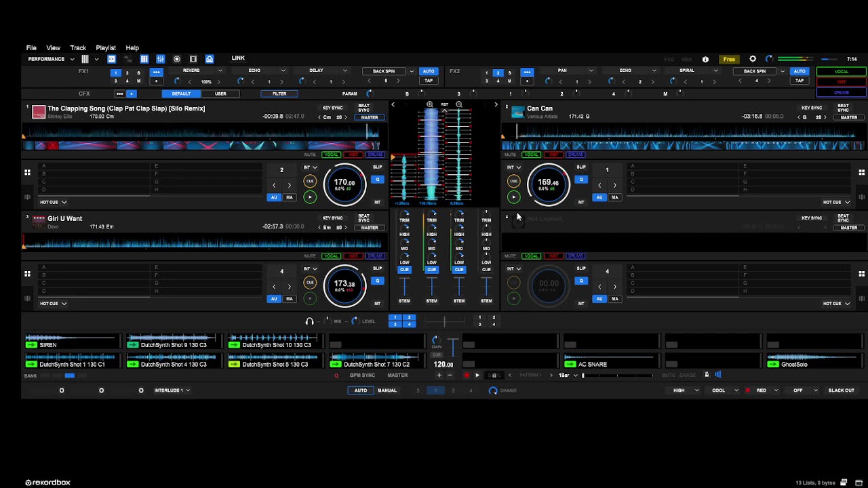Show the sampler grid panel icon
Viewport: 868px width, 488px height.
pyautogui.click(x=144, y=59)
